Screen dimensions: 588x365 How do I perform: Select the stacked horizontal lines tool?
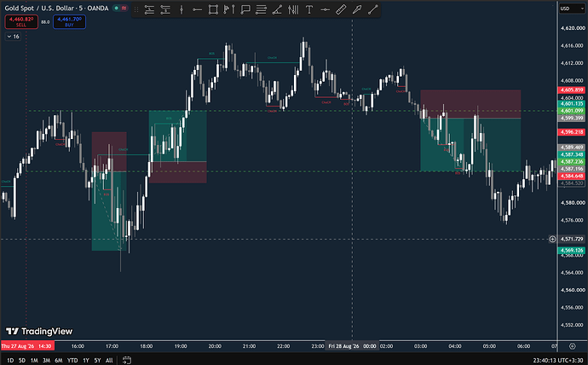click(x=261, y=10)
